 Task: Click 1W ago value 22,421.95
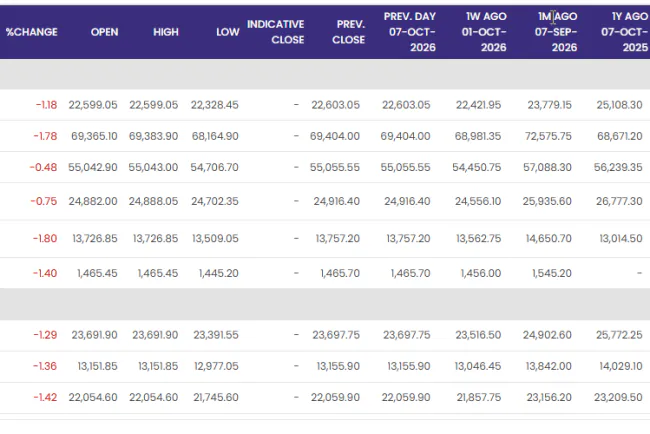click(478, 105)
